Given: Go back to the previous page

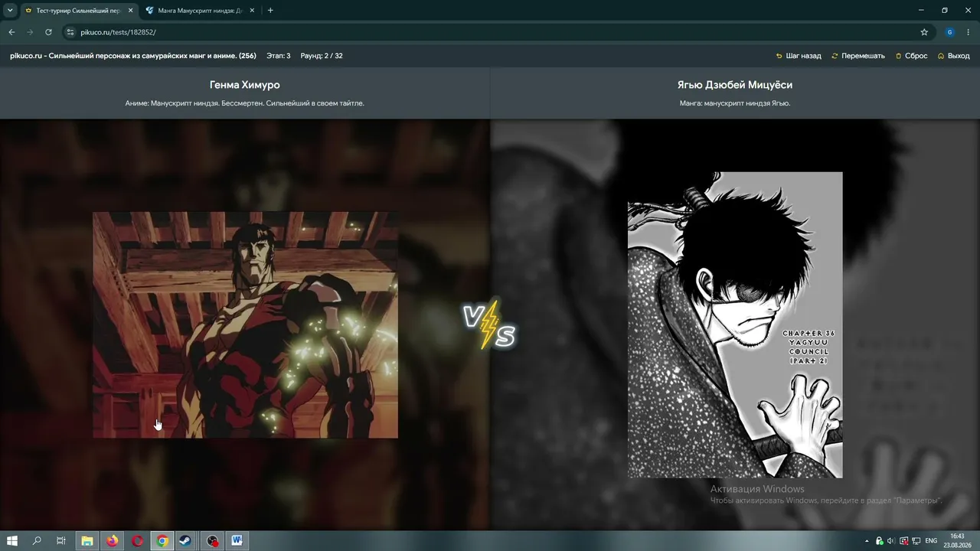Looking at the screenshot, I should tap(11, 32).
